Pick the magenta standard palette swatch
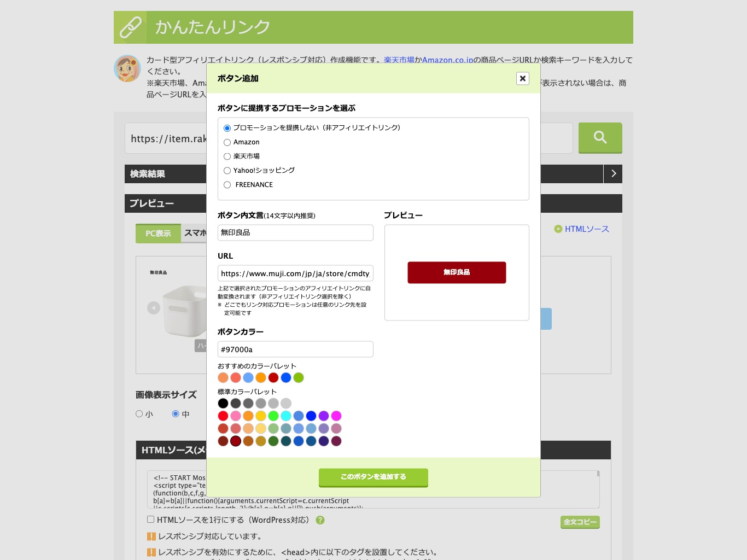The height and width of the screenshot is (560, 747). (x=336, y=416)
